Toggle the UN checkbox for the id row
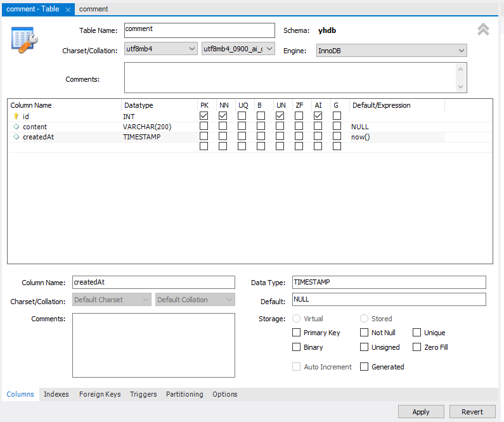Screen dimensions: 504x422 click(x=280, y=115)
